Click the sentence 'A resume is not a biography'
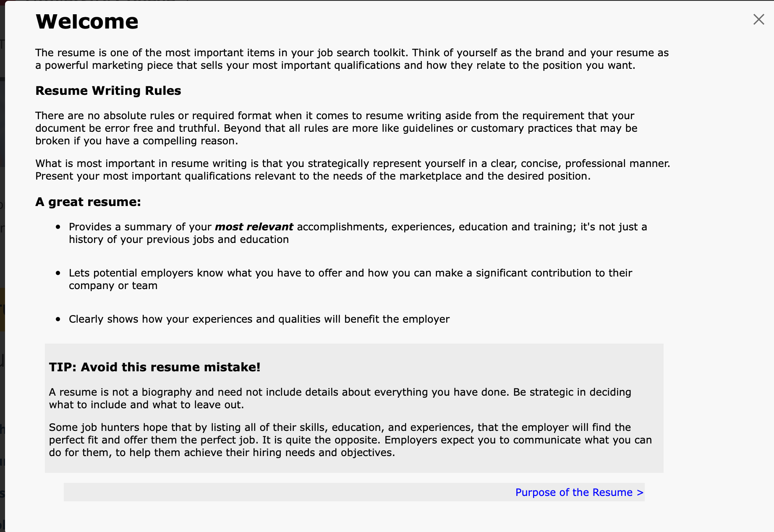774x532 pixels. point(340,398)
